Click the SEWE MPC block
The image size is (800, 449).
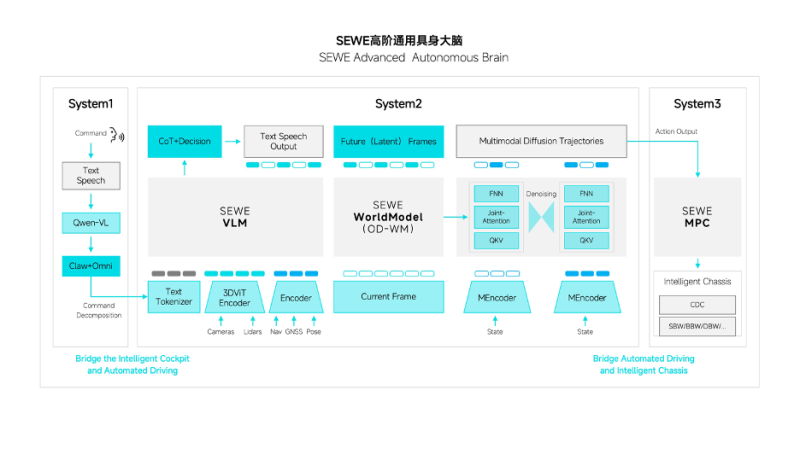(697, 217)
